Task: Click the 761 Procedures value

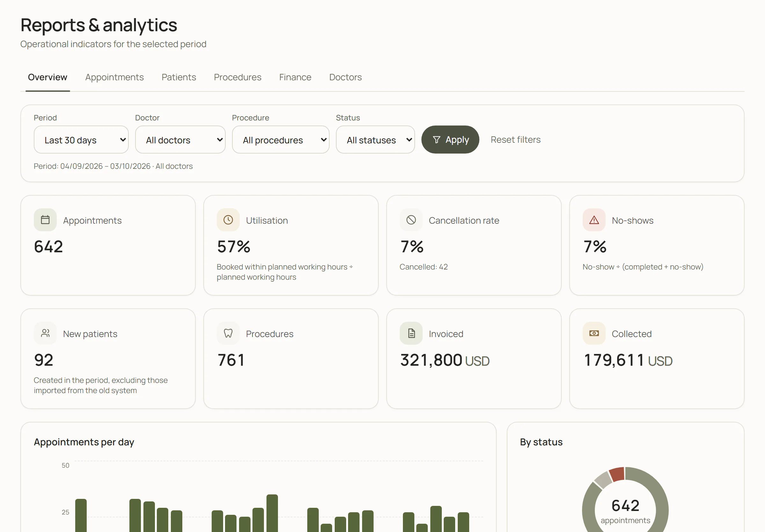Action: [x=231, y=360]
